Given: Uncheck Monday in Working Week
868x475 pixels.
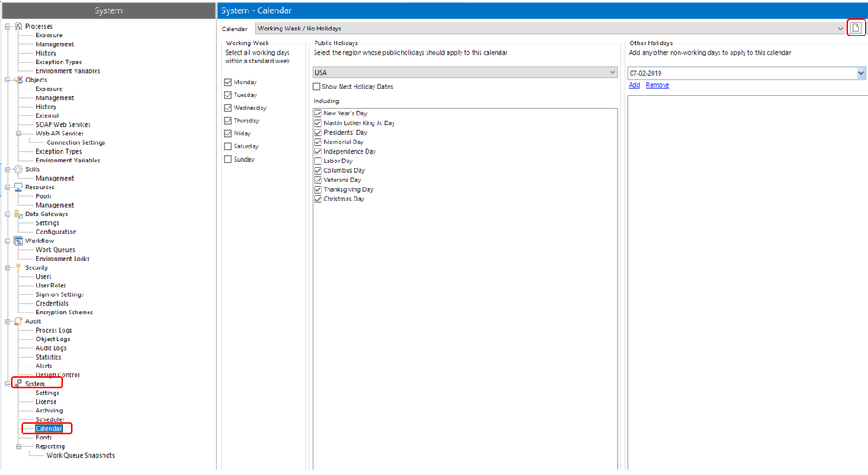Looking at the screenshot, I should click(x=229, y=82).
